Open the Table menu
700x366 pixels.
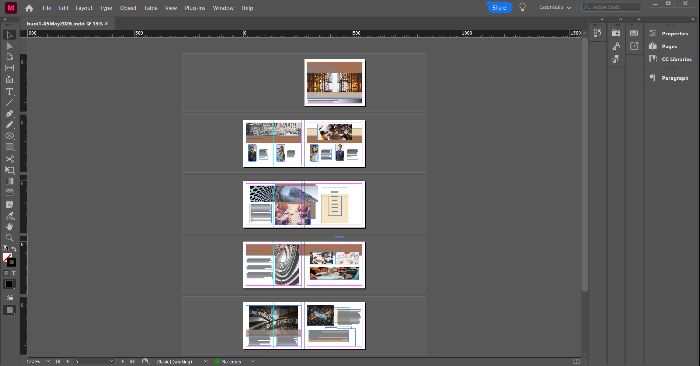pyautogui.click(x=151, y=8)
